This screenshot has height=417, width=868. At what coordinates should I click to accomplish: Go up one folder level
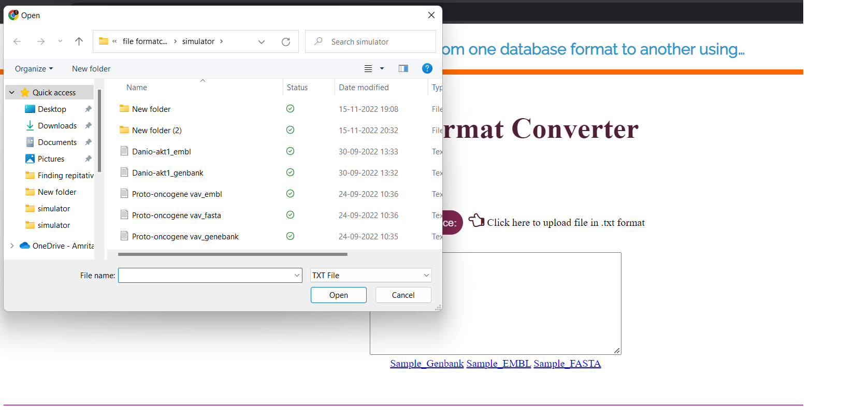click(x=79, y=41)
